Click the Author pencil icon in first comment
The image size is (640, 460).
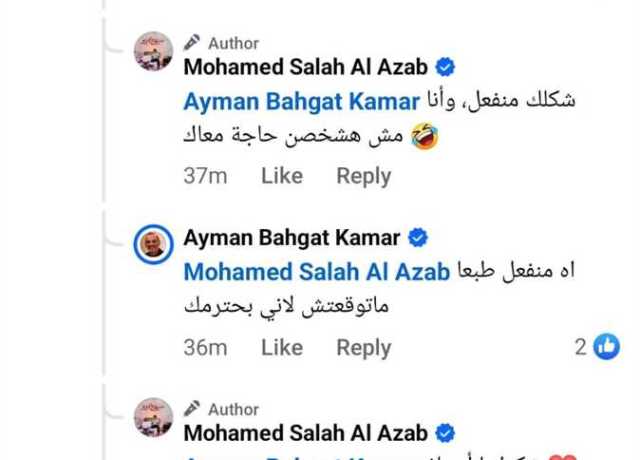click(x=192, y=42)
